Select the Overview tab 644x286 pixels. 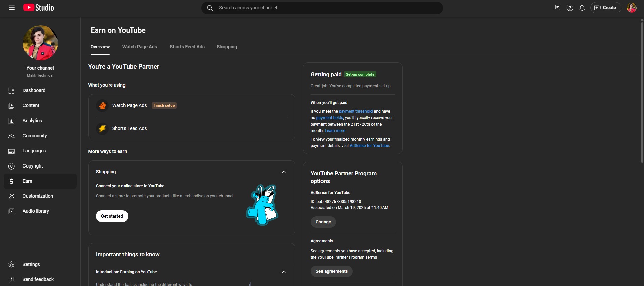100,47
